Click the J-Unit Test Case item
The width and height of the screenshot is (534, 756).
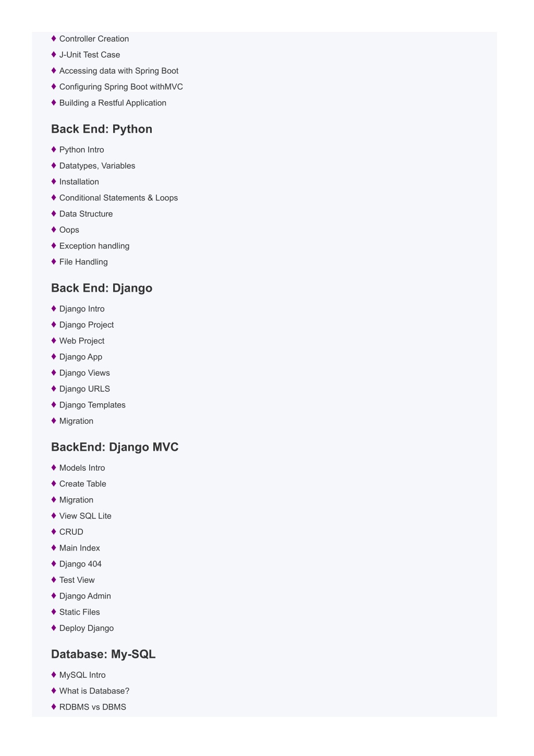[90, 55]
